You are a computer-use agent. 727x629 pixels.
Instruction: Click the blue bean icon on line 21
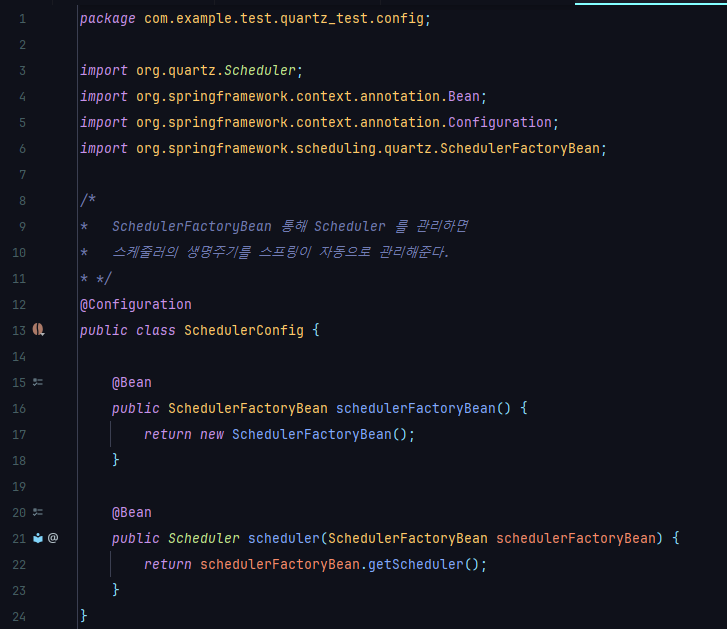pos(38,538)
